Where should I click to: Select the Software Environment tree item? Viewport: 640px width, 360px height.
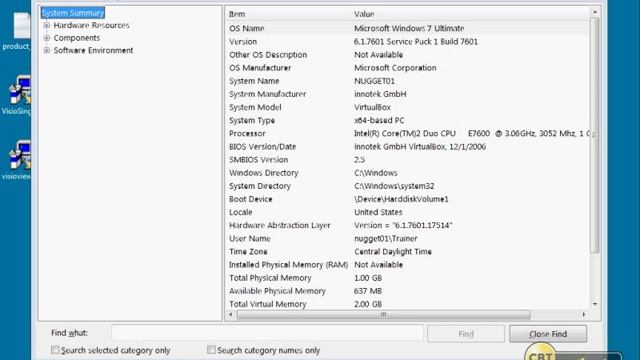93,51
